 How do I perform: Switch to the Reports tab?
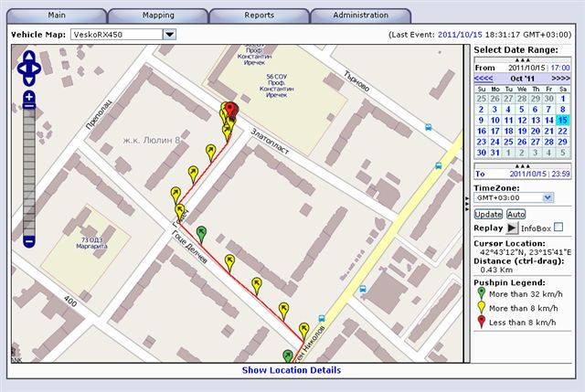(x=259, y=16)
